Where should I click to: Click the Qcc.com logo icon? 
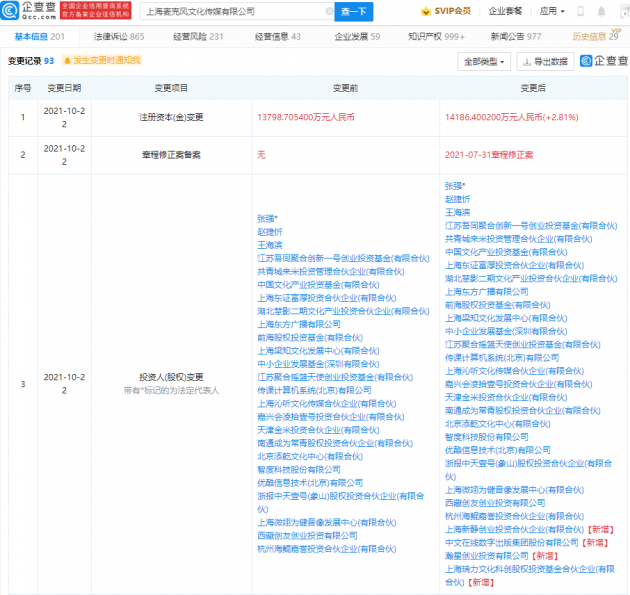[10, 10]
